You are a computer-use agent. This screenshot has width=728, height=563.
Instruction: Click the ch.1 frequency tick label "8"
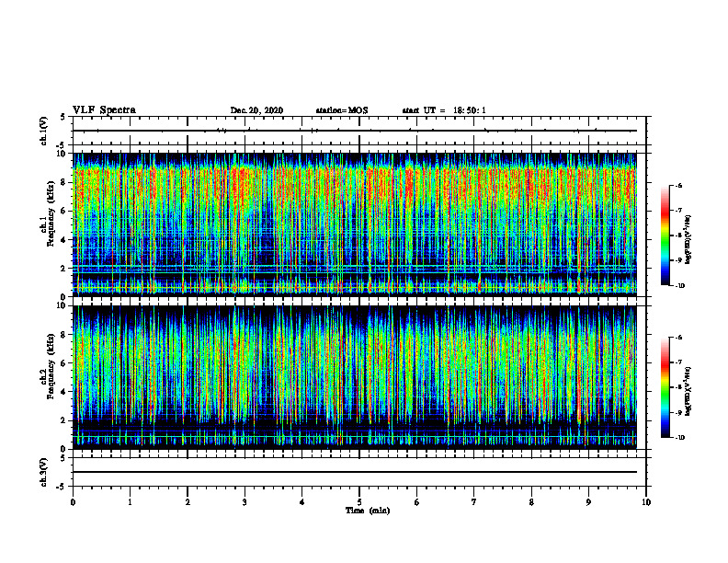pyautogui.click(x=64, y=182)
